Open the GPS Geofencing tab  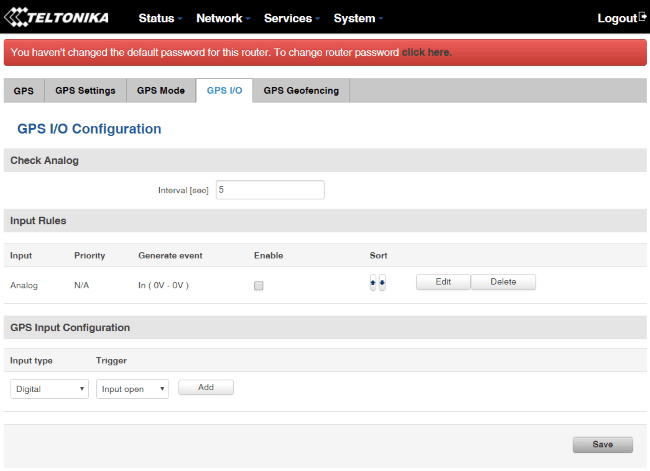coord(300,91)
